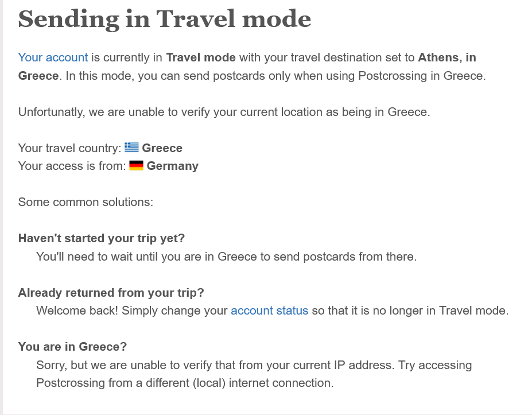The height and width of the screenshot is (415, 532).
Task: Open the "Your account" link
Action: coord(53,57)
